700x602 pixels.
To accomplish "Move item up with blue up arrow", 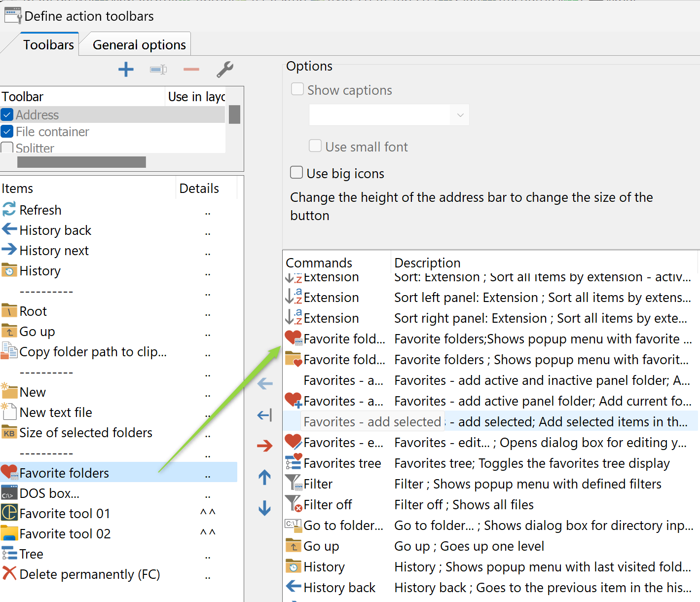I will pos(265,477).
